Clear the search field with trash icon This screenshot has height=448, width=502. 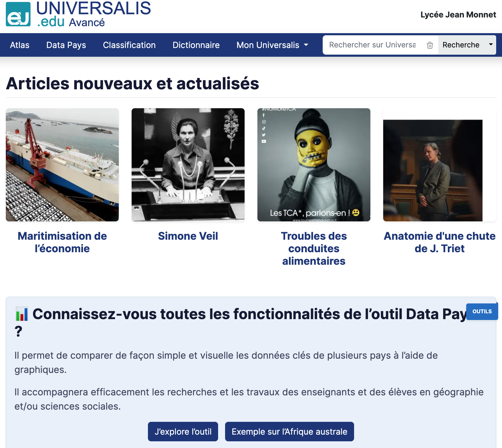[430, 45]
